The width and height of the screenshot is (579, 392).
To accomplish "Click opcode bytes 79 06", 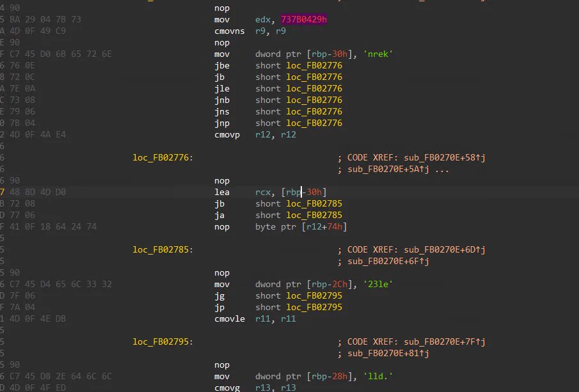I will (22, 111).
